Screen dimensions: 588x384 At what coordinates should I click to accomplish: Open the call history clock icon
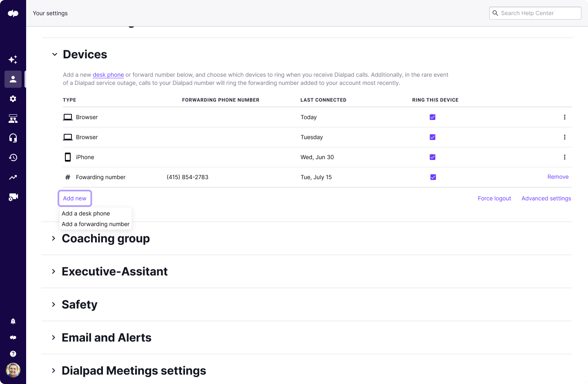point(13,158)
